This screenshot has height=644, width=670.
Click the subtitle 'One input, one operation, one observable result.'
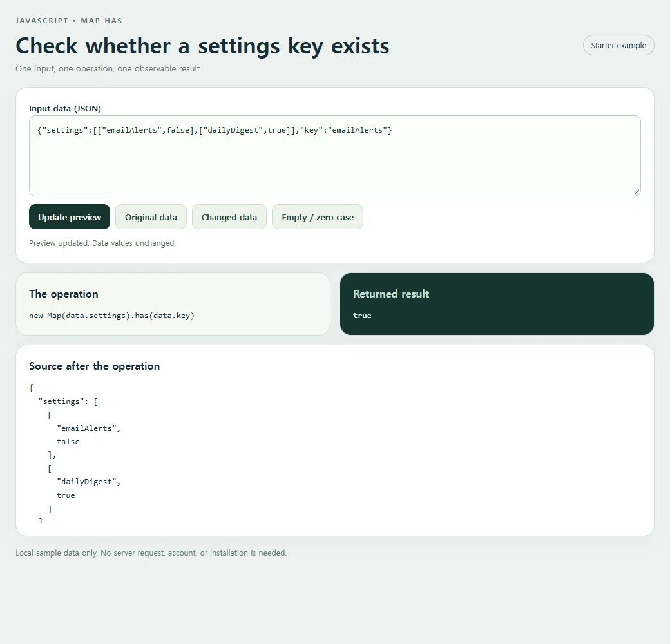pyautogui.click(x=108, y=69)
